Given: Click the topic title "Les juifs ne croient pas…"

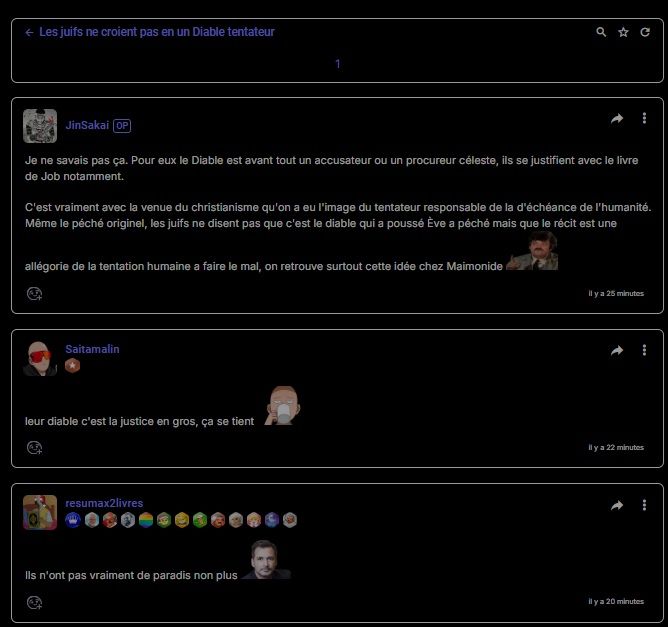Looking at the screenshot, I should 157,32.
